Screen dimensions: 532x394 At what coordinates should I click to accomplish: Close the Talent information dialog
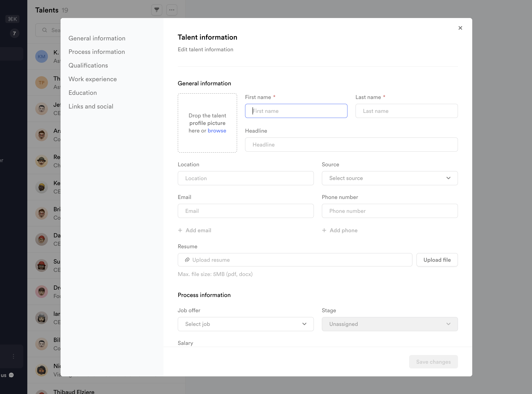click(460, 28)
